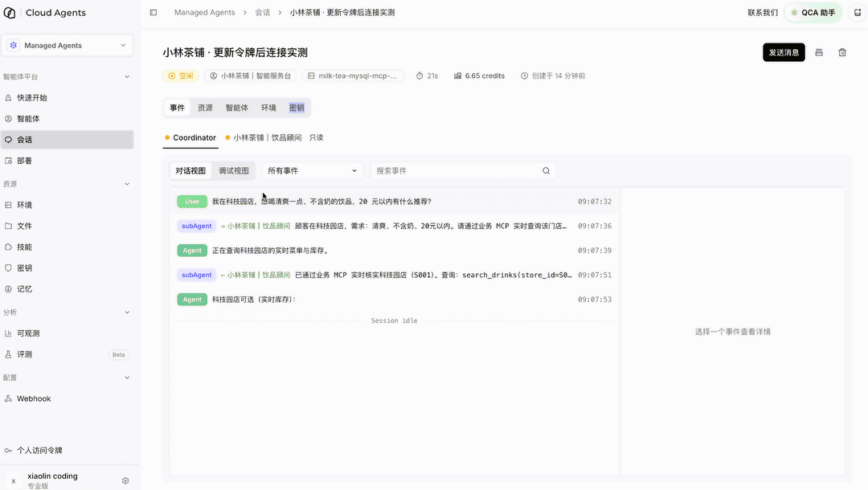Click the 6.65 credits indicator

[x=479, y=76]
